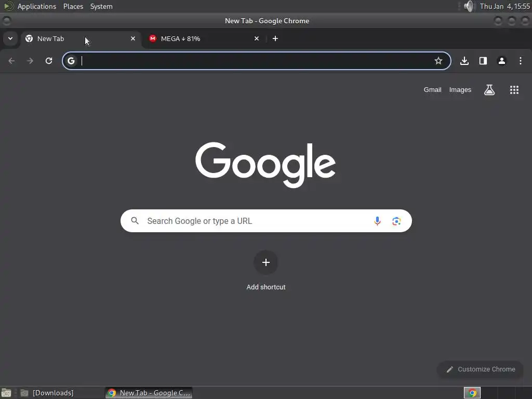The height and width of the screenshot is (399, 532).
Task: Open the tab search dropdown arrow
Action: coord(10,38)
